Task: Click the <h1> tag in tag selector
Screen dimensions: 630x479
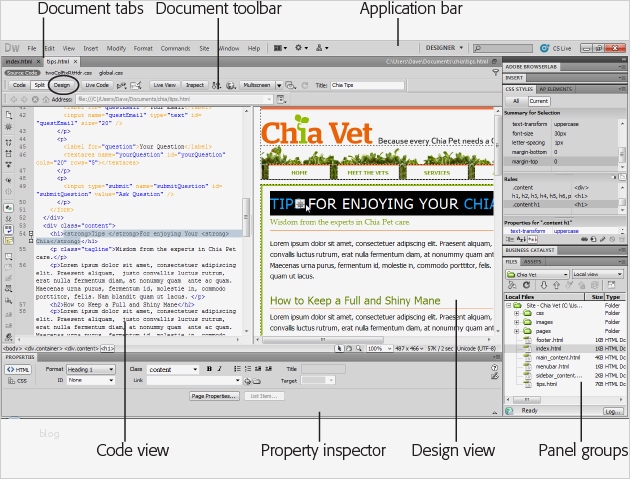Action: pos(107,349)
